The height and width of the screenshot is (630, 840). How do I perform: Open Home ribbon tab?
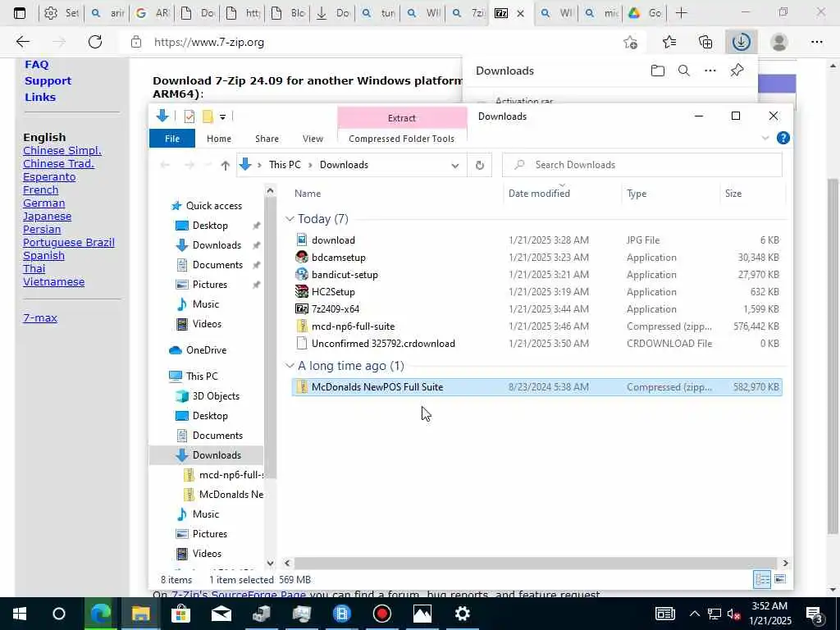(x=218, y=138)
